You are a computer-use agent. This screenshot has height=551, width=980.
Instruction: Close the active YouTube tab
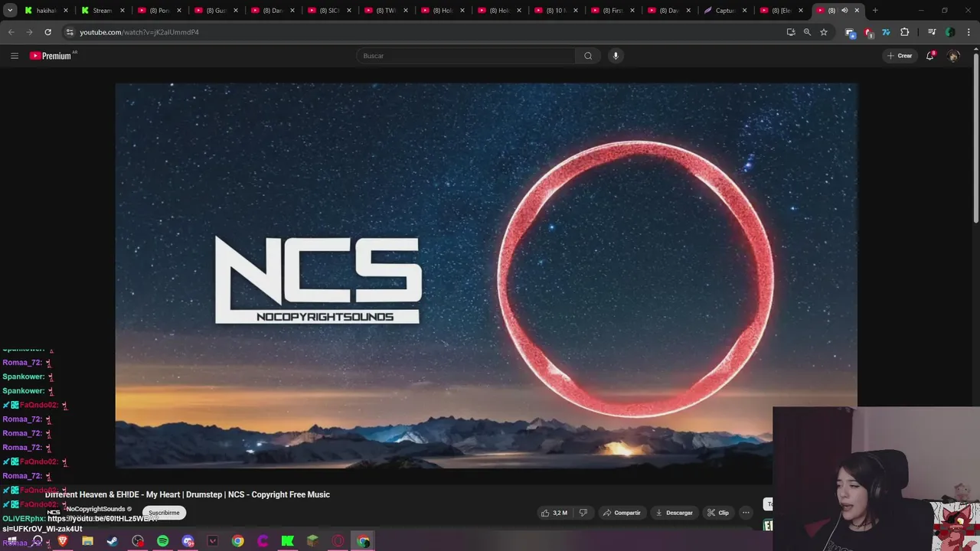857,11
